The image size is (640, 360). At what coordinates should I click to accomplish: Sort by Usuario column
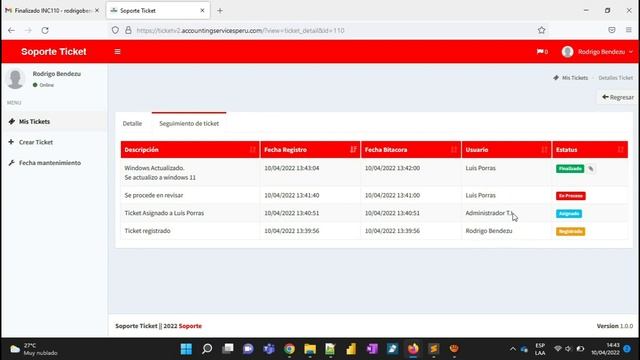(507, 150)
